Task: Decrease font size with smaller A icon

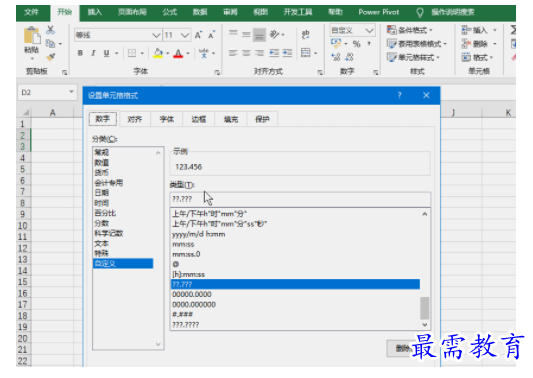Action: 211,35
